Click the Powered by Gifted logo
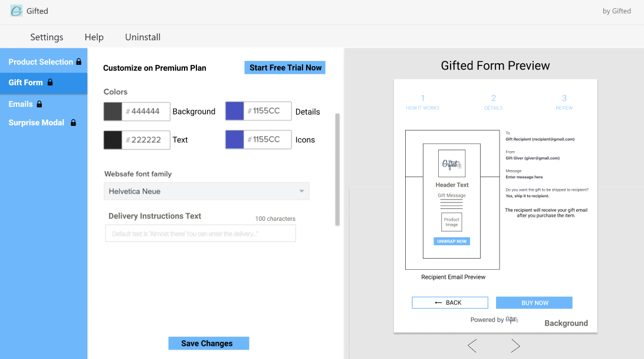Viewport: 644px width, 359px height. point(512,319)
